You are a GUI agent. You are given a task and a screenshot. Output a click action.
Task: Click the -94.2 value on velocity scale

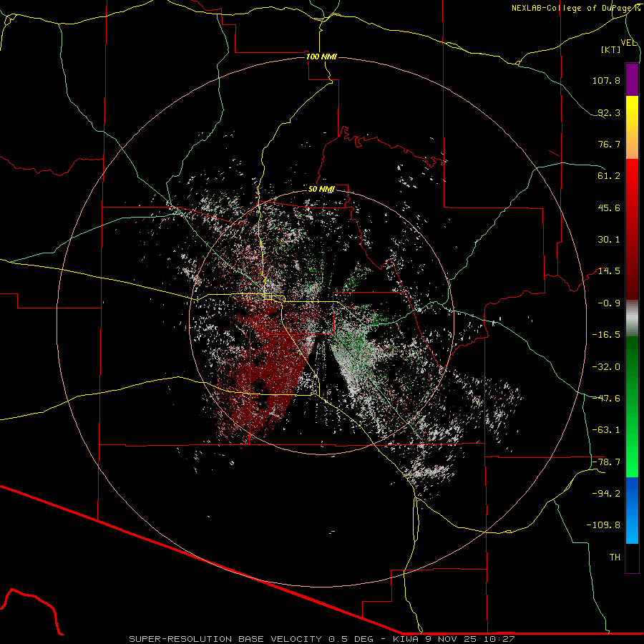[606, 494]
